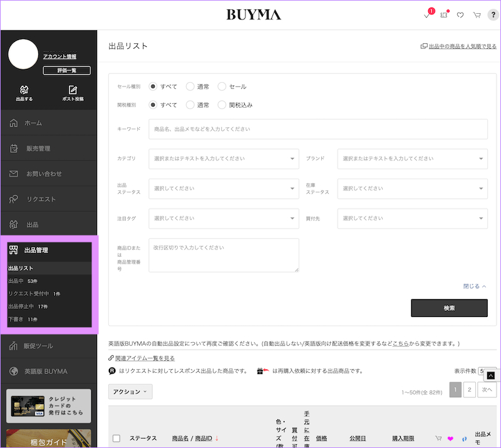
Task: Select セール radio for sale type
Action: click(x=222, y=86)
